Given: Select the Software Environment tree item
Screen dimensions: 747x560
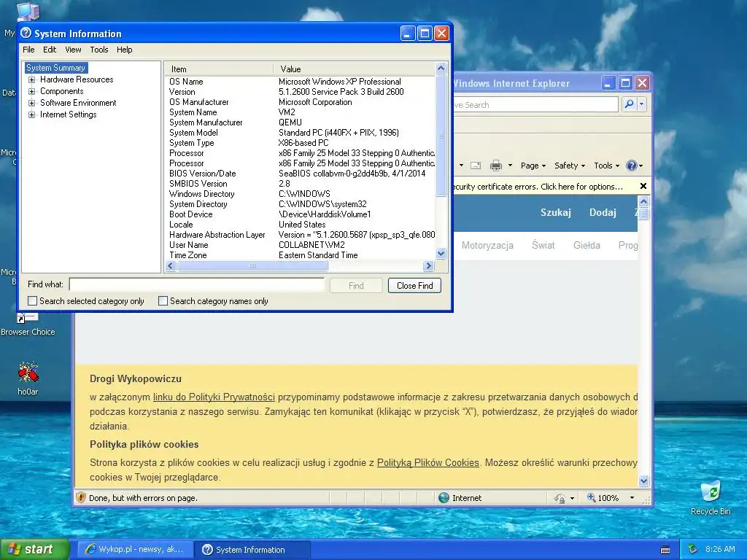Looking at the screenshot, I should pyautogui.click(x=78, y=103).
